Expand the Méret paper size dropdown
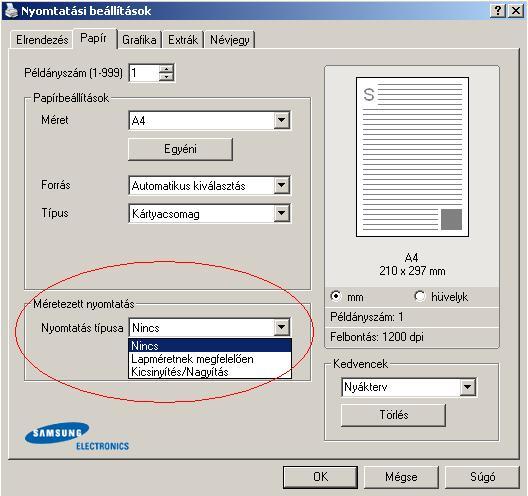528x496 pixels. click(282, 120)
